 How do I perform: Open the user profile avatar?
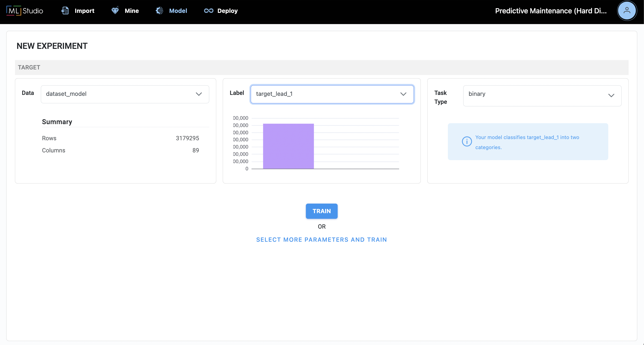[x=626, y=11]
